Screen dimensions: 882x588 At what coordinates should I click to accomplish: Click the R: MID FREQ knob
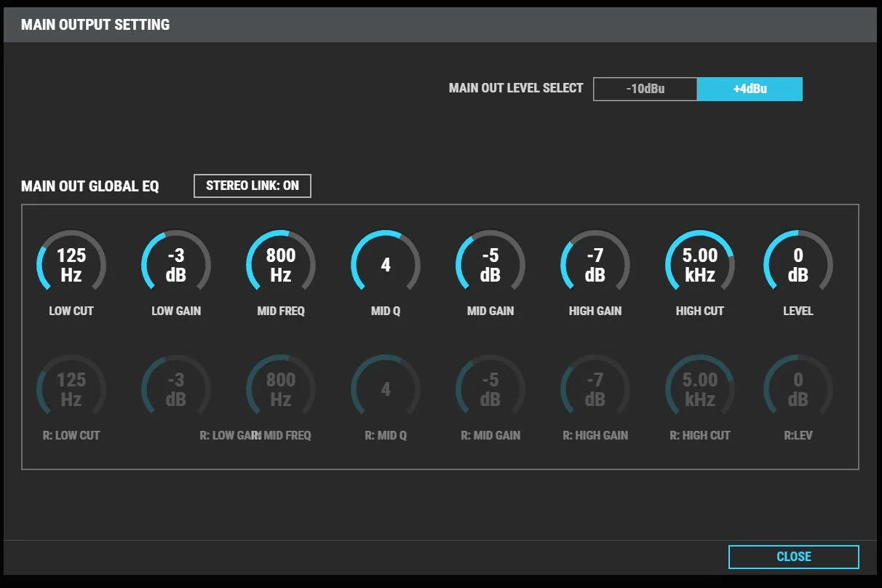point(280,389)
